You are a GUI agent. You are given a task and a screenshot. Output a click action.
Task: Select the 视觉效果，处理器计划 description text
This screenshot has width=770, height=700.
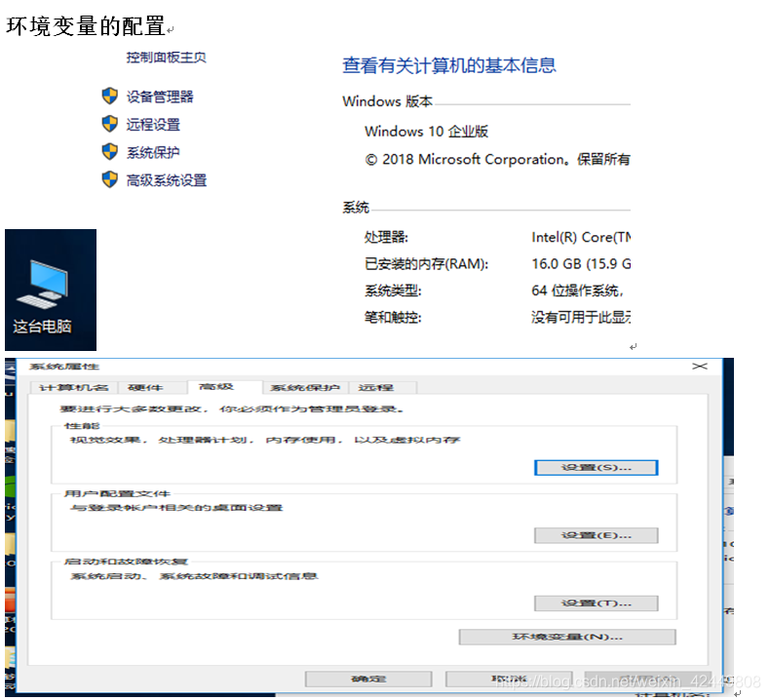pyautogui.click(x=265, y=440)
